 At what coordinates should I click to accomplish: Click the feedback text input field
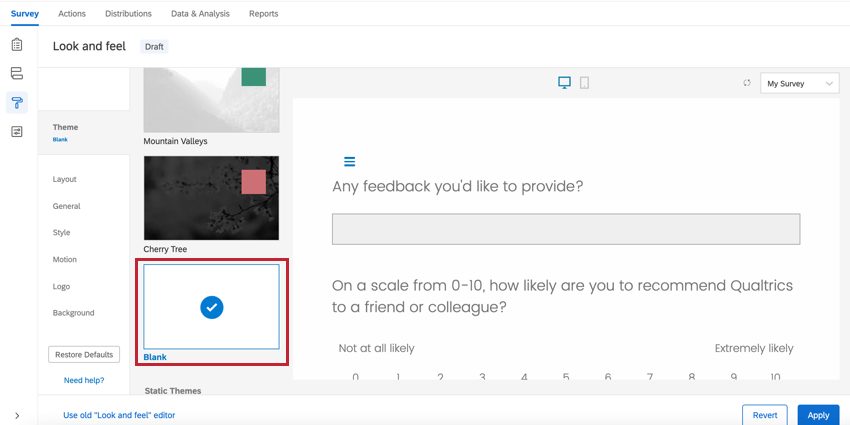point(566,229)
